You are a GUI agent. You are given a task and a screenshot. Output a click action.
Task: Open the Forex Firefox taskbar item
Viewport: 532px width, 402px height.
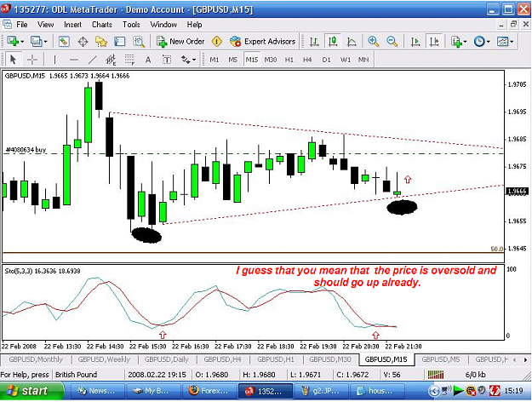[x=209, y=391]
